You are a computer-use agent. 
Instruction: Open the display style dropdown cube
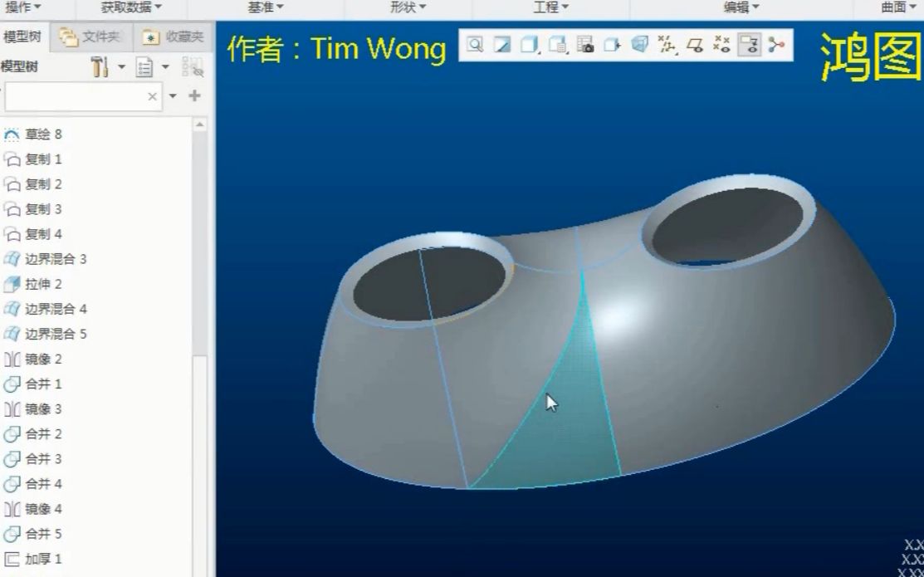530,45
